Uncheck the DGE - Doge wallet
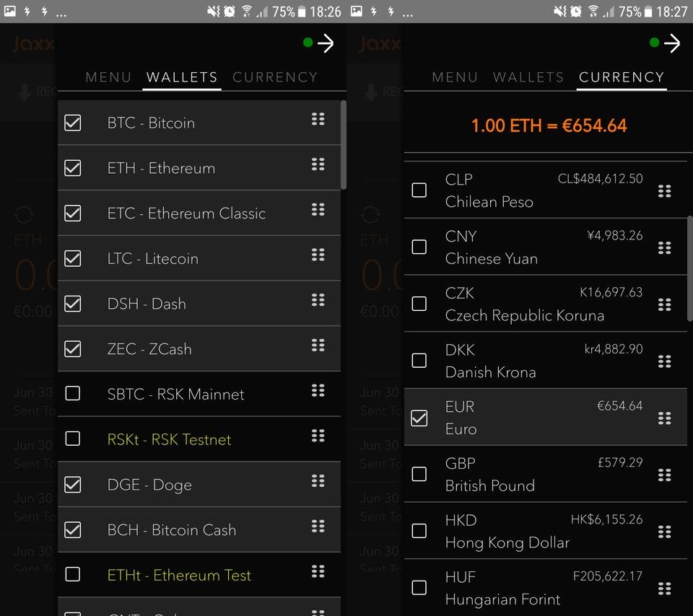The width and height of the screenshot is (693, 616). pyautogui.click(x=72, y=485)
